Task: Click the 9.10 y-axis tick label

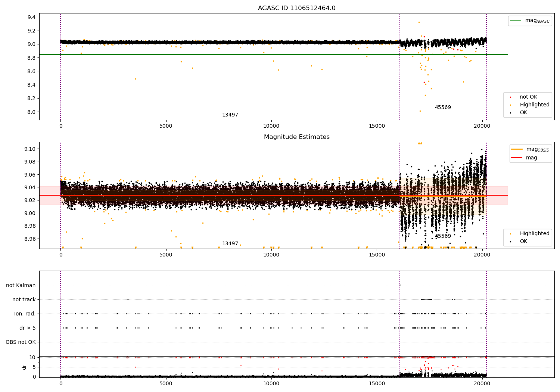Action: pos(30,149)
